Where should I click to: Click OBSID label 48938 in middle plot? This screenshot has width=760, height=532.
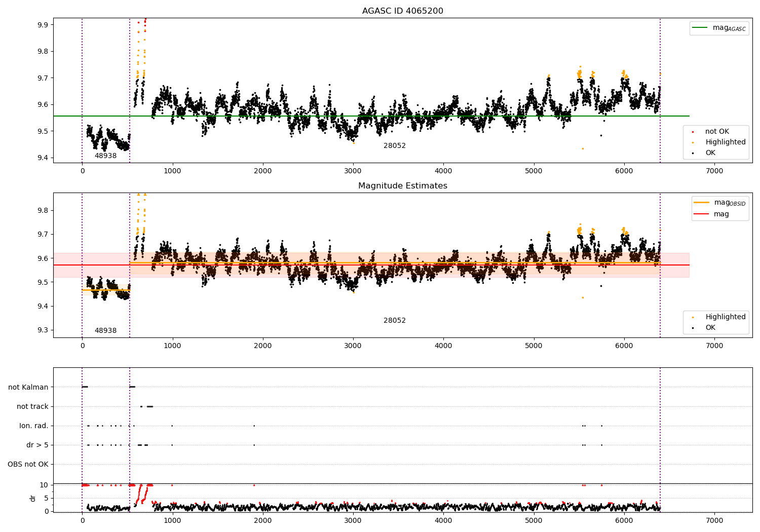click(x=105, y=331)
